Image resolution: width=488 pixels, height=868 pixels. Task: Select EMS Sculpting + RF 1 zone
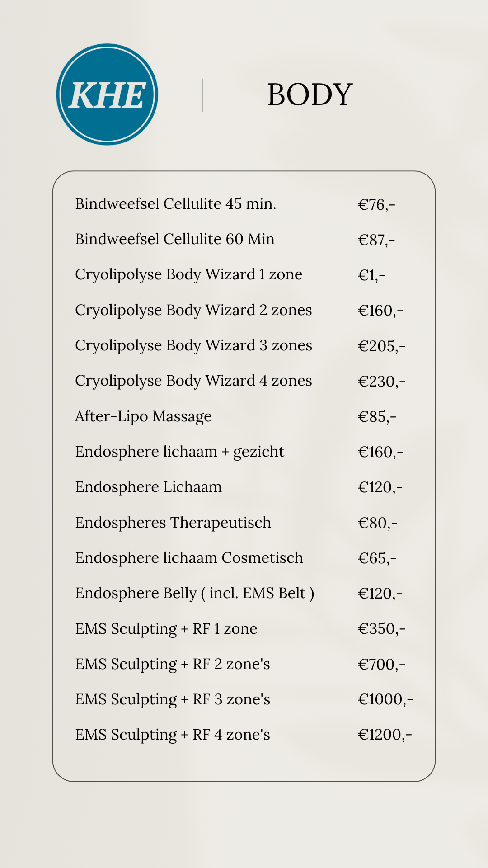point(166,629)
